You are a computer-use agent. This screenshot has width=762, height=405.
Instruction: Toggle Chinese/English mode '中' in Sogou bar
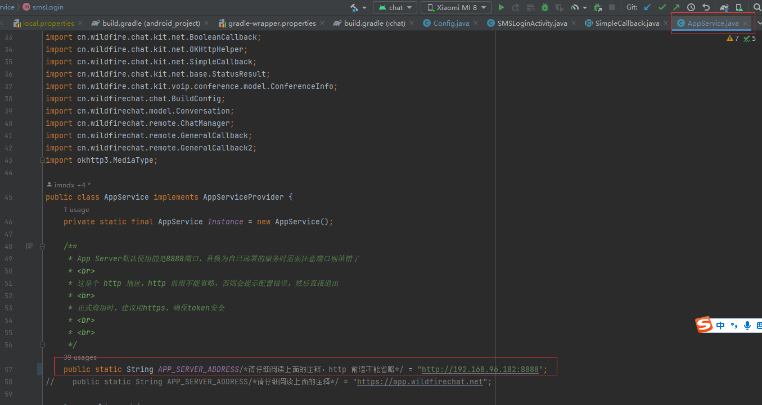tap(720, 325)
